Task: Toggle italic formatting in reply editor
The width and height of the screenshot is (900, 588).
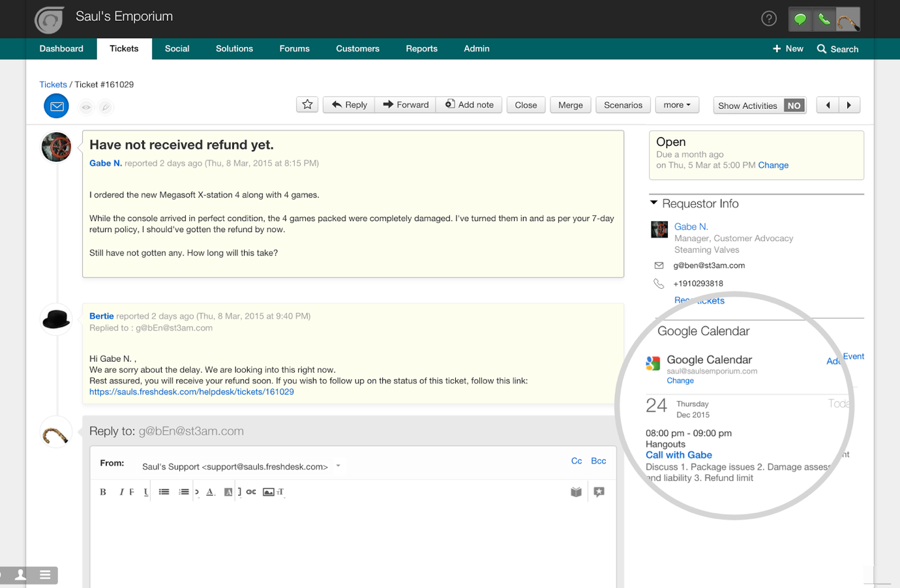Action: pos(121,492)
